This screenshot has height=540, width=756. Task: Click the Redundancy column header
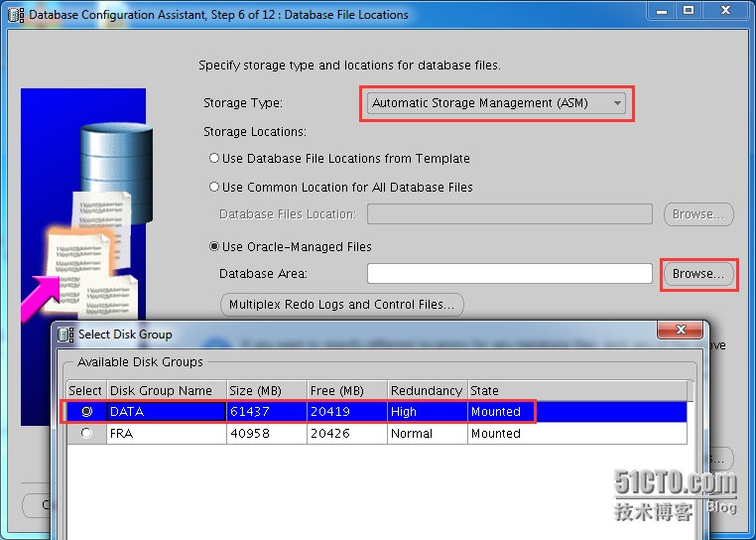[x=428, y=390]
